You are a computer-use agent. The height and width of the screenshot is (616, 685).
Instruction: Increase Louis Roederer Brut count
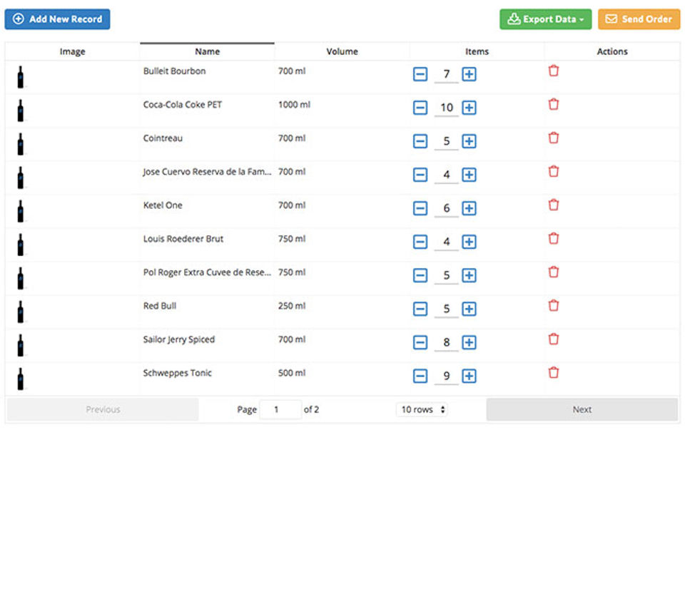[469, 242]
